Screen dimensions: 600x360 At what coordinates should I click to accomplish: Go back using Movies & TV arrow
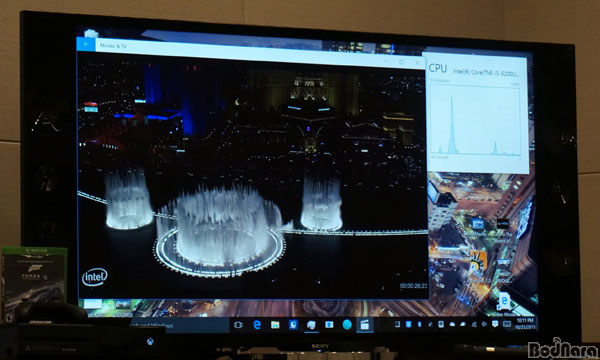click(86, 44)
